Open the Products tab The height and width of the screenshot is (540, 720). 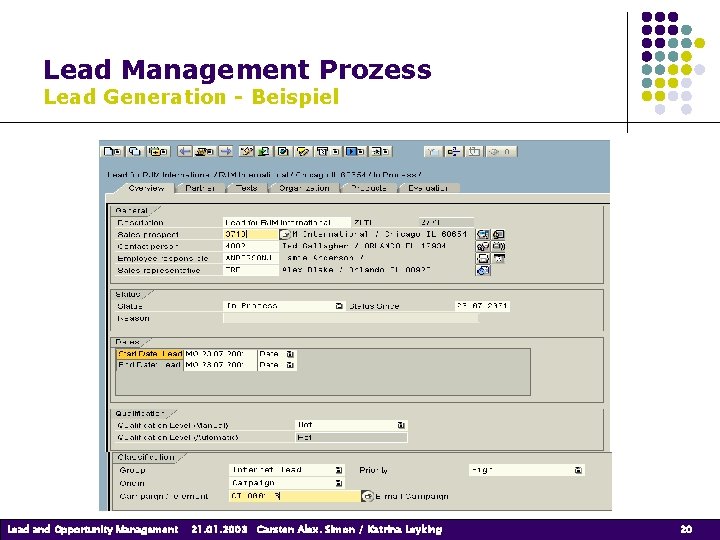pos(369,188)
